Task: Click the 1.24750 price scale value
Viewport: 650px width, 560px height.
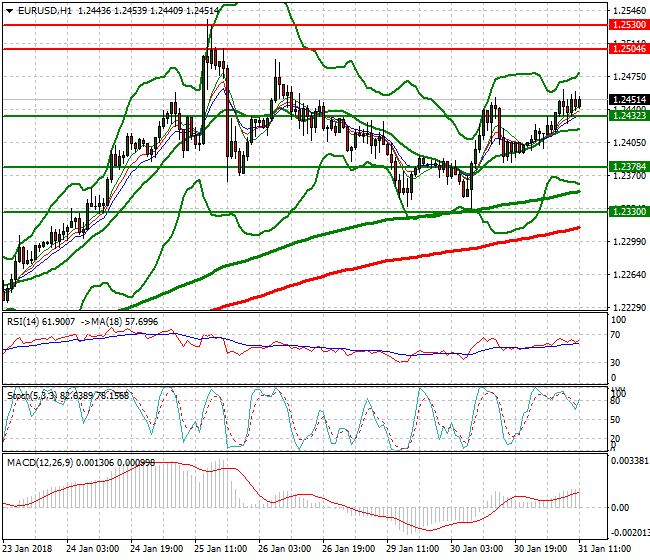Action: click(x=627, y=77)
